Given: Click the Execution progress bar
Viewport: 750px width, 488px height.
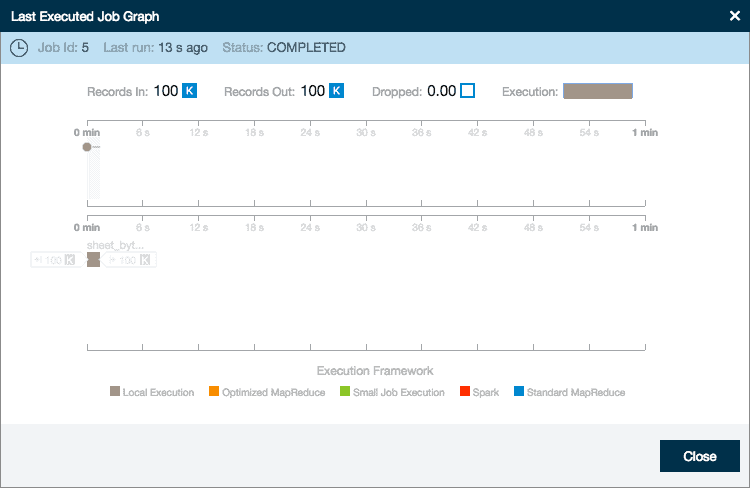Looking at the screenshot, I should (597, 91).
